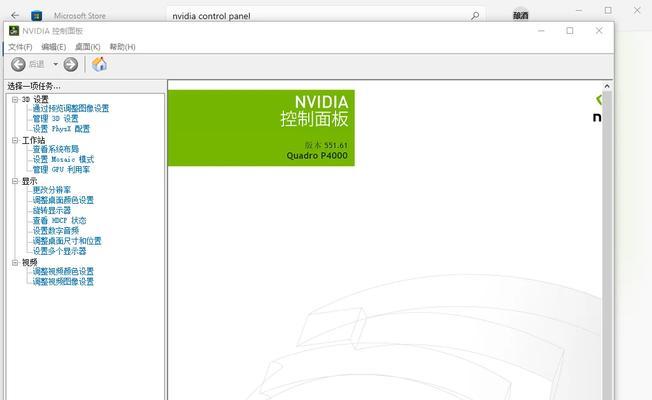Image resolution: width=652 pixels, height=400 pixels.
Task: Open the 文件(F) menu
Action: [x=20, y=47]
